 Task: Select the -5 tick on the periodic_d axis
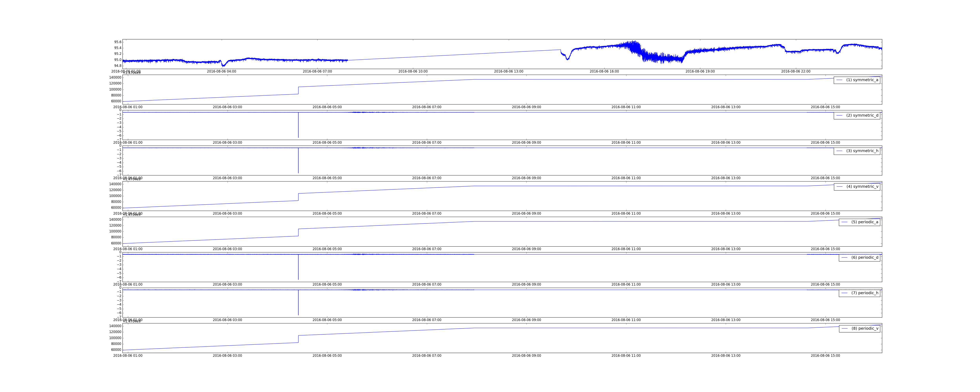[x=119, y=273]
